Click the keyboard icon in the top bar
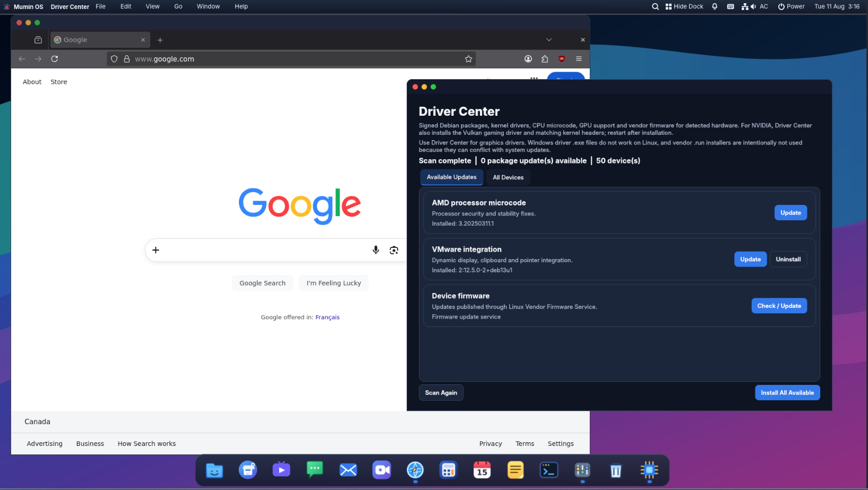 point(731,6)
